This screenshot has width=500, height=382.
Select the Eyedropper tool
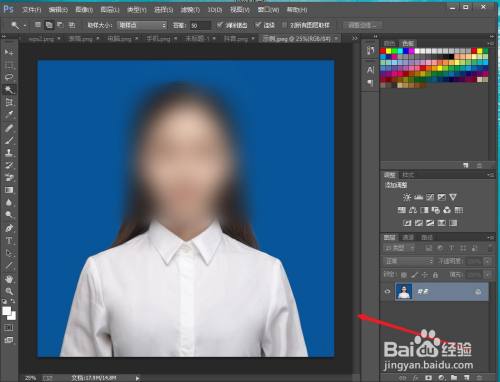tap(9, 114)
